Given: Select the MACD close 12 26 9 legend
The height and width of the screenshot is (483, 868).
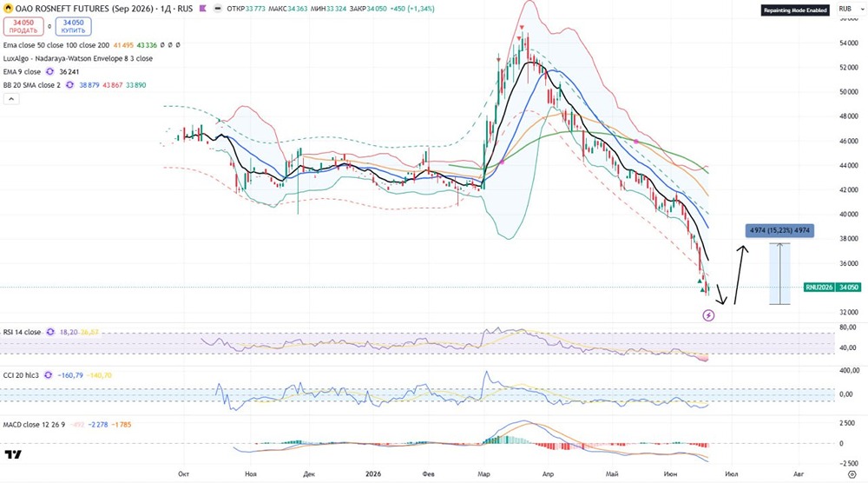Looking at the screenshot, I should (34, 424).
